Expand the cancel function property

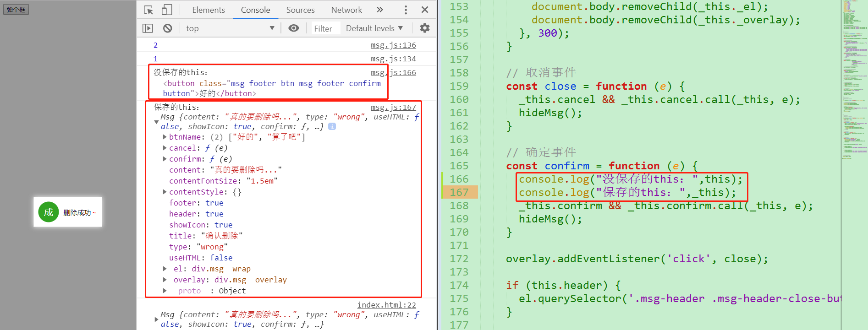pos(165,148)
